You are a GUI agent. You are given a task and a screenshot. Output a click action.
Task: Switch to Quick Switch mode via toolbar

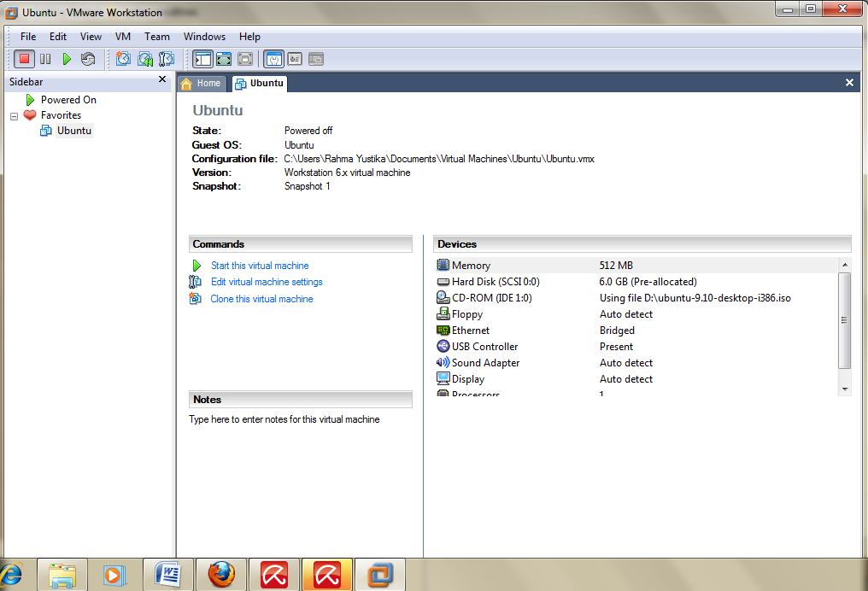(245, 59)
